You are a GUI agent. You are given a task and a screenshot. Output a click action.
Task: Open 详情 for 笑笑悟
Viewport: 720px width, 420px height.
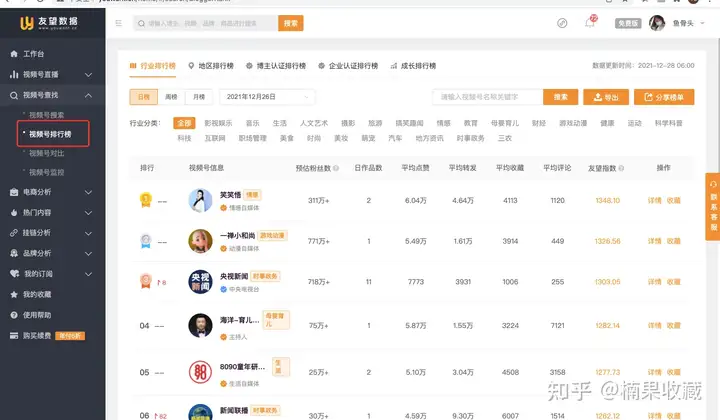pyautogui.click(x=654, y=200)
